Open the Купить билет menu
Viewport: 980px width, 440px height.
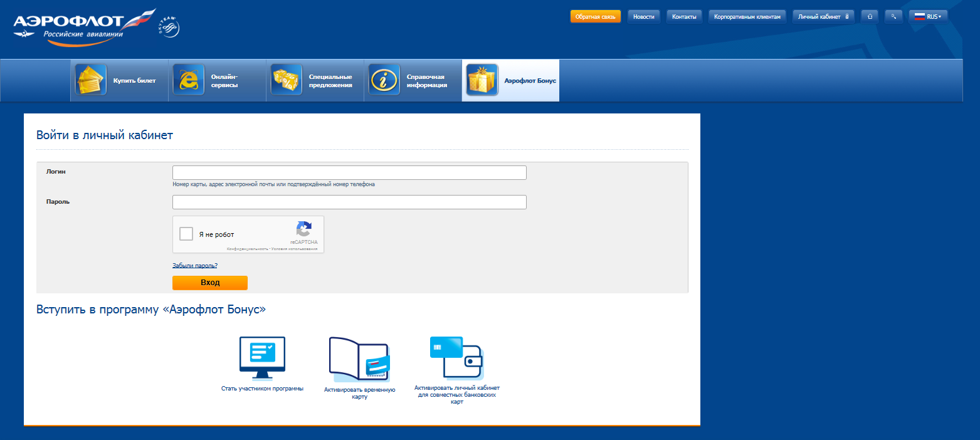(119, 80)
